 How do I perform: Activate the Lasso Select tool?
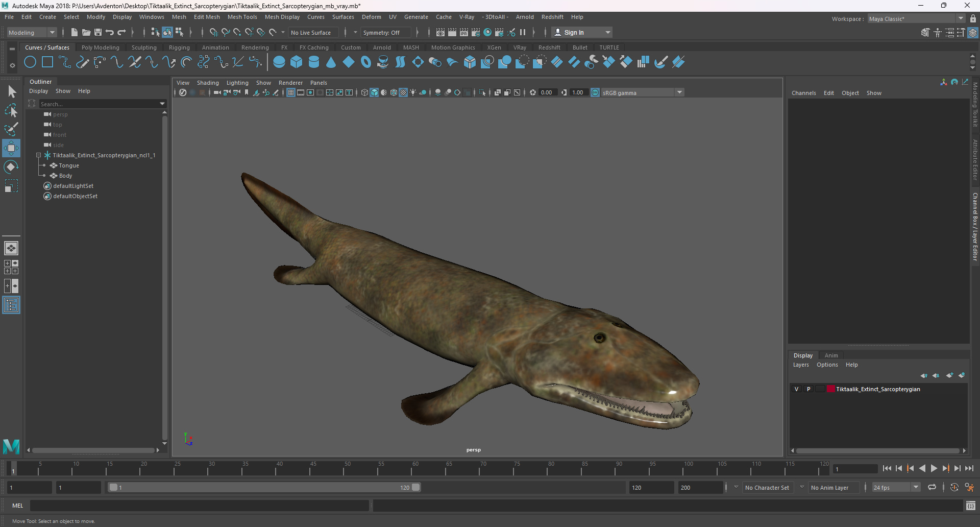(x=11, y=110)
